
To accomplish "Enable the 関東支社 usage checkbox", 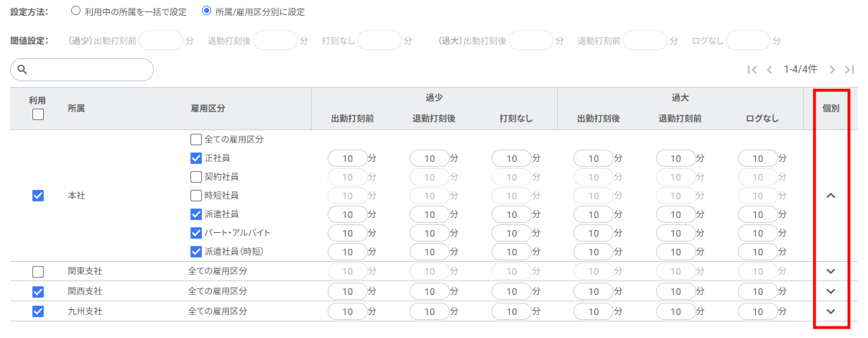I will (38, 271).
